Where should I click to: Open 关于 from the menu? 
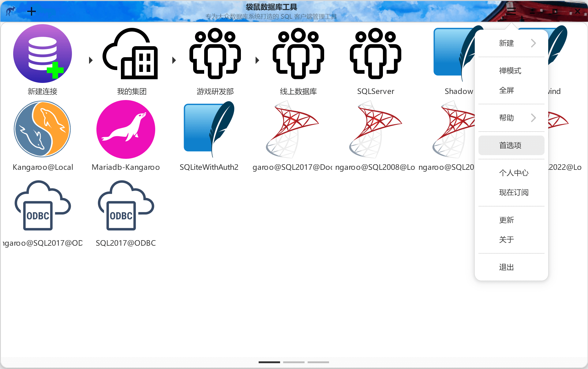click(x=511, y=240)
